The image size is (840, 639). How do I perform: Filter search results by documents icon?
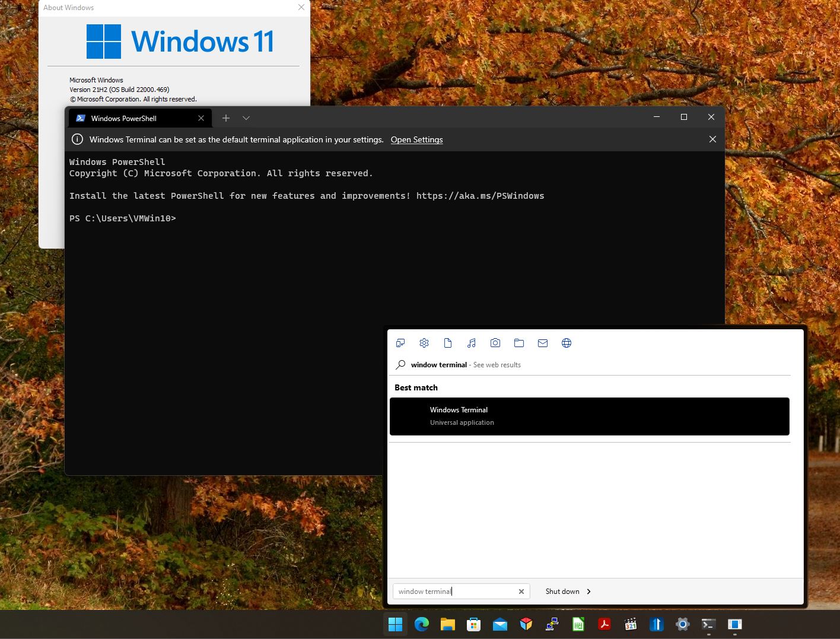pyautogui.click(x=448, y=343)
